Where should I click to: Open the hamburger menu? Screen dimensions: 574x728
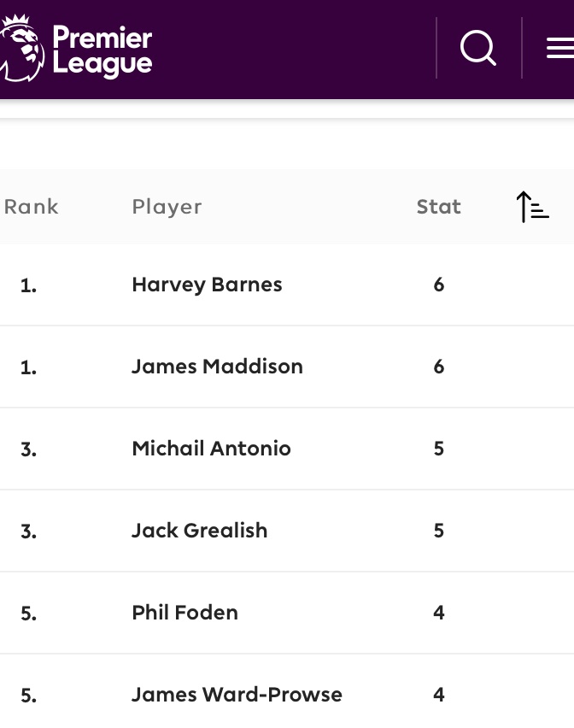560,49
